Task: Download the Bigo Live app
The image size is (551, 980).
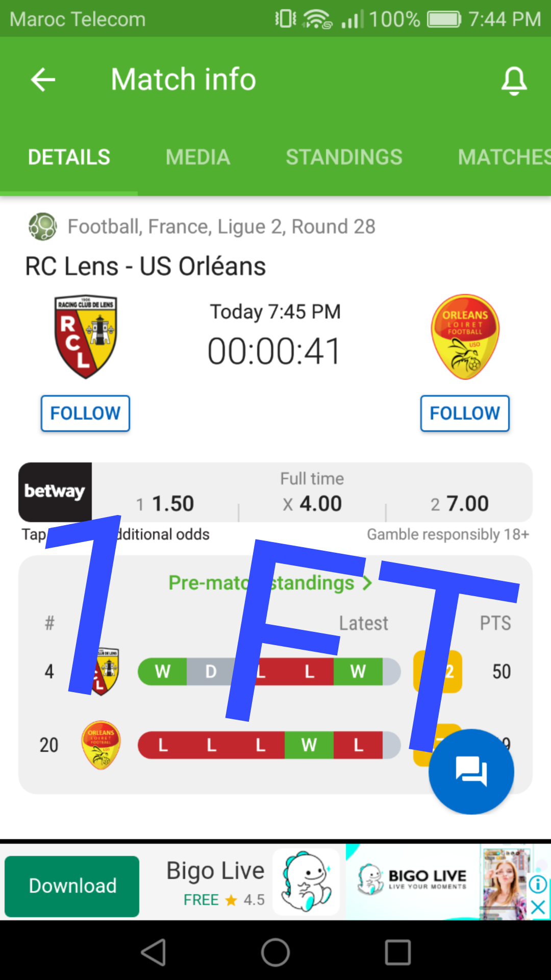Action: coord(72,886)
